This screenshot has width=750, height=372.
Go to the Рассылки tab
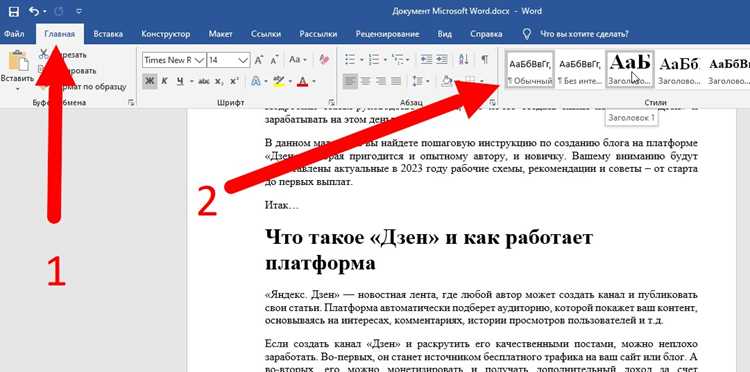[318, 34]
